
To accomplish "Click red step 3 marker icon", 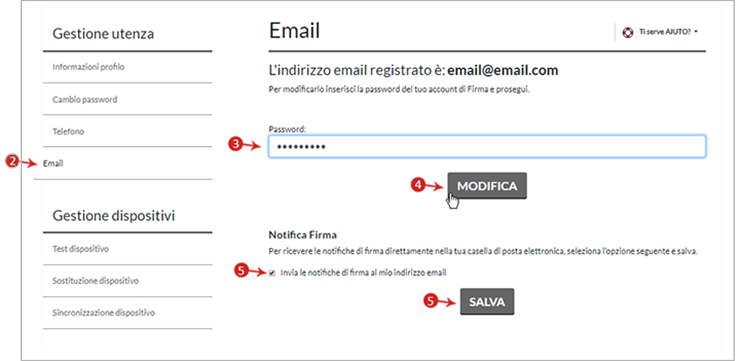I will [234, 144].
